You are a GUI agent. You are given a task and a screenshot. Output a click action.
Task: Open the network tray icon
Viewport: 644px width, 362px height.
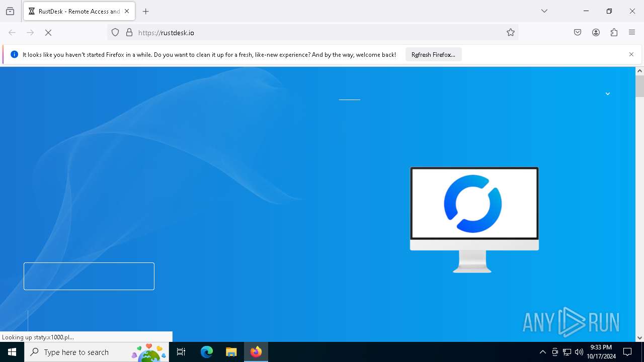pos(567,352)
